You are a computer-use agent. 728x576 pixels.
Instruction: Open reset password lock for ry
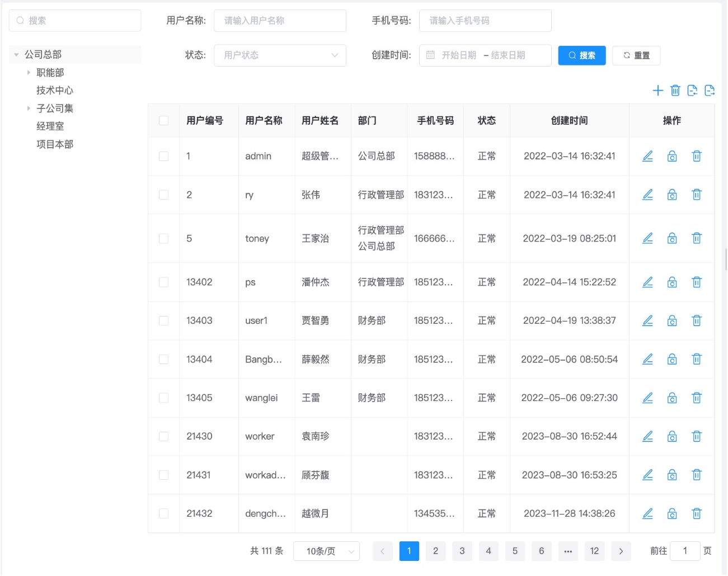[x=672, y=195]
